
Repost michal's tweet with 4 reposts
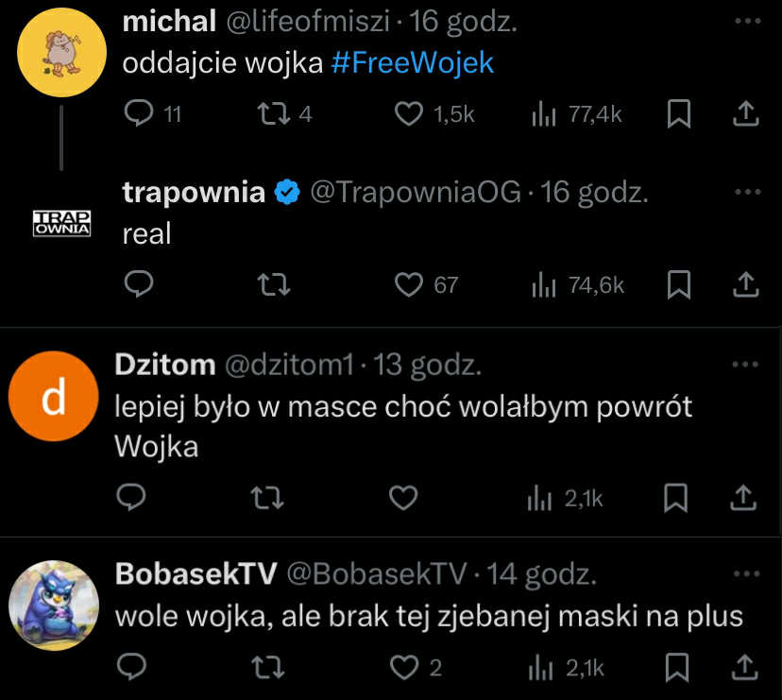pyautogui.click(x=273, y=114)
